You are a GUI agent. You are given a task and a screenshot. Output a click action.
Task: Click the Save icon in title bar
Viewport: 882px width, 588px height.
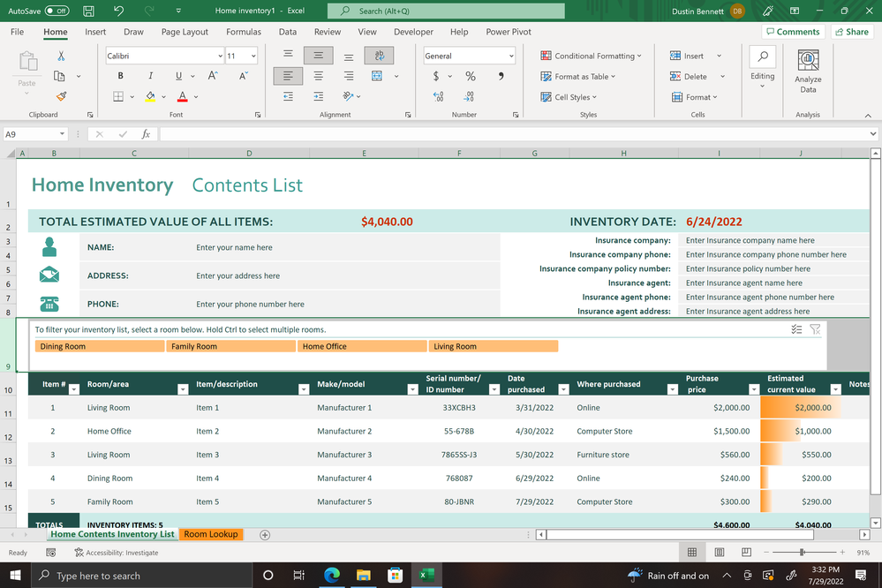click(x=88, y=11)
